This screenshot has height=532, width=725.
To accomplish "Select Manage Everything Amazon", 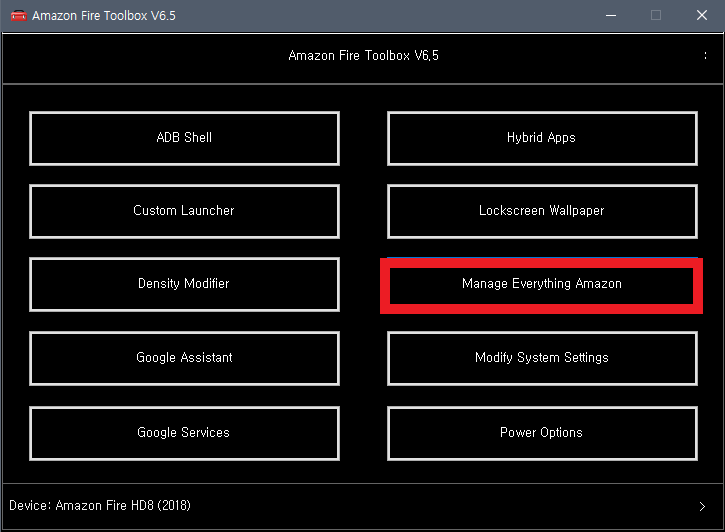I will [541, 285].
